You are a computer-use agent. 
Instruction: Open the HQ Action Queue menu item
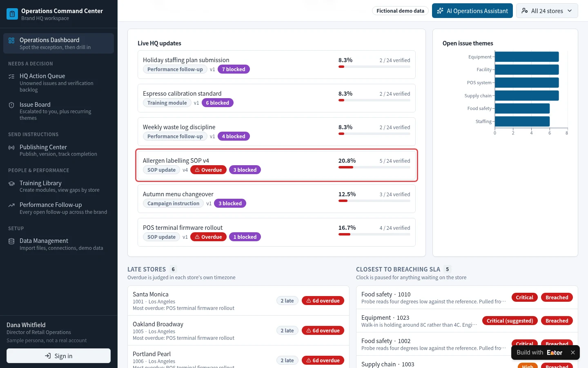coord(58,83)
